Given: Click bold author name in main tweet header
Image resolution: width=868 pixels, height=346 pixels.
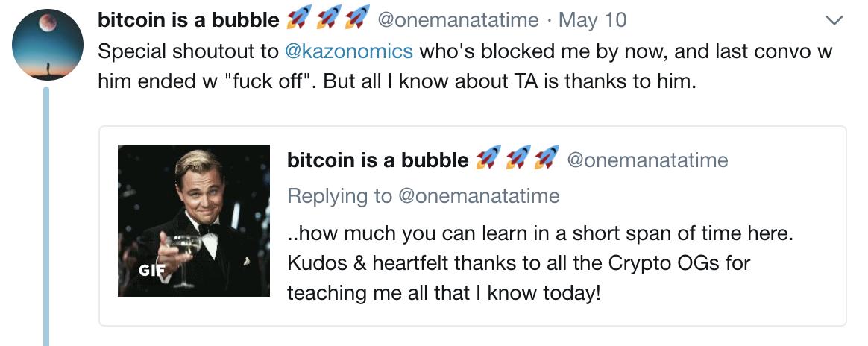Looking at the screenshot, I should click(189, 20).
